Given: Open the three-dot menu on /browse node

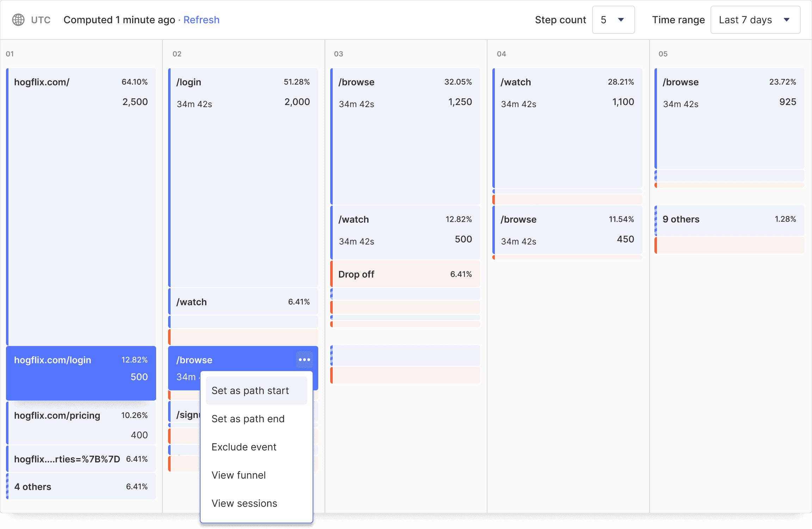Looking at the screenshot, I should (x=304, y=360).
